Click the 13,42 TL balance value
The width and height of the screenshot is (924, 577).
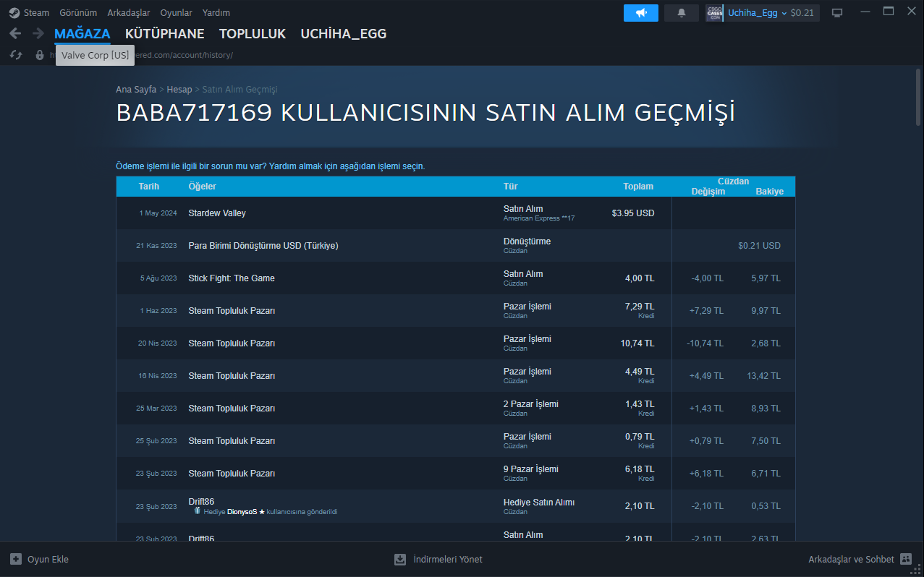click(x=763, y=376)
